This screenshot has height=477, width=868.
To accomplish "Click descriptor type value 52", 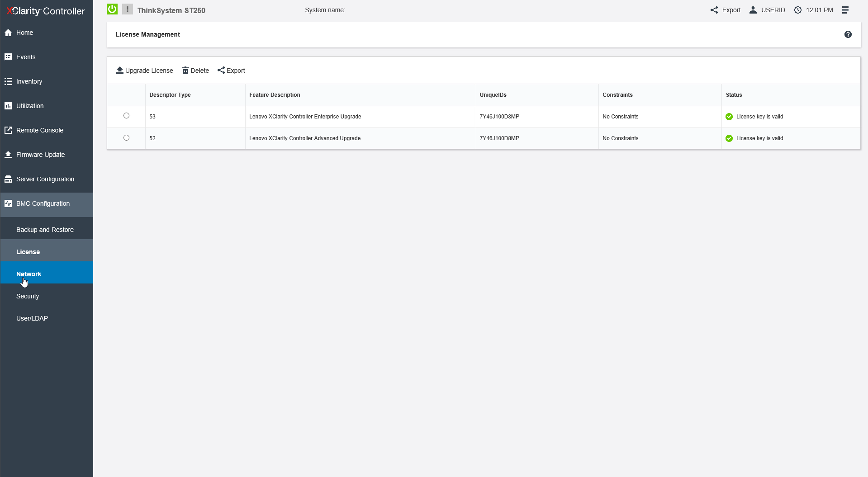I will tap(152, 138).
